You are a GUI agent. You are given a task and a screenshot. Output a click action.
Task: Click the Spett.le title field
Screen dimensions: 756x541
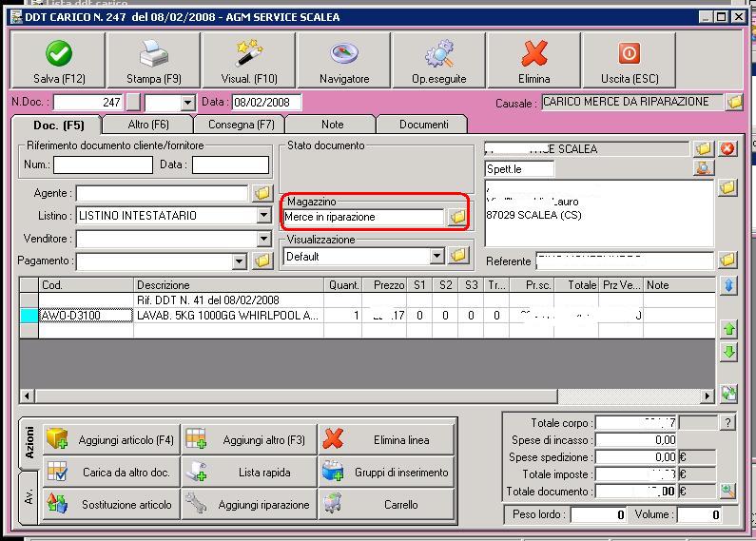(520, 168)
